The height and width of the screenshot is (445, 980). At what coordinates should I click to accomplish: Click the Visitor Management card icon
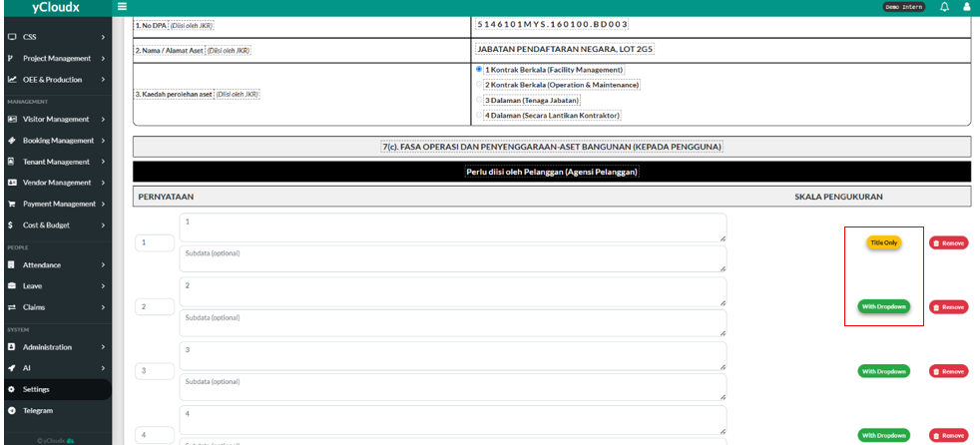pos(11,119)
